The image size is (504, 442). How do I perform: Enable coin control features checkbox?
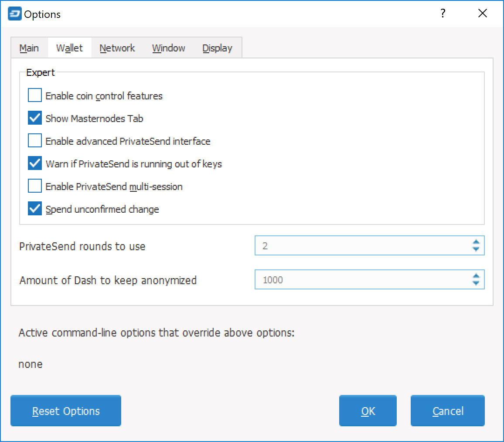(35, 95)
